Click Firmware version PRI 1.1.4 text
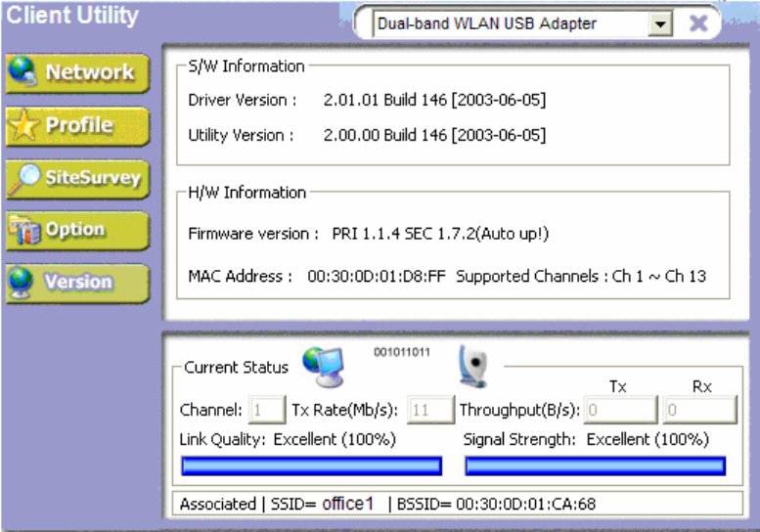Screen dimensions: 760x532 coord(440,234)
